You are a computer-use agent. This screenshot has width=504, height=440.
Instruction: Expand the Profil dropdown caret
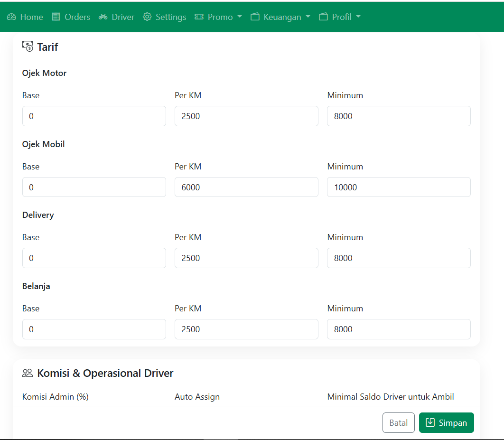coord(358,17)
